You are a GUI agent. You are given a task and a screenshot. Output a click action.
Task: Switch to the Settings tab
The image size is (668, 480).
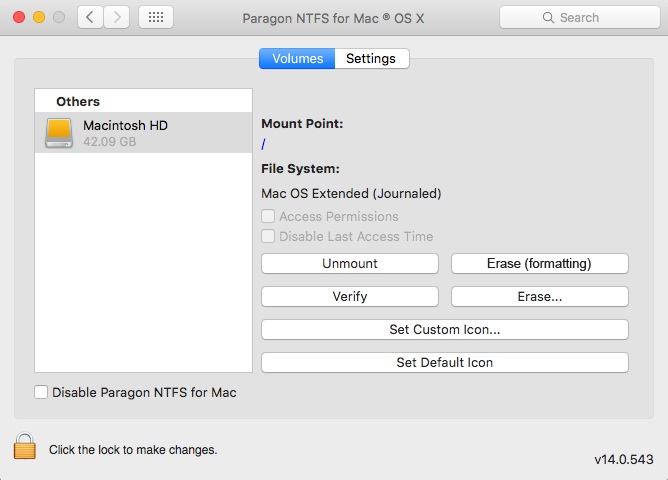pyautogui.click(x=371, y=59)
